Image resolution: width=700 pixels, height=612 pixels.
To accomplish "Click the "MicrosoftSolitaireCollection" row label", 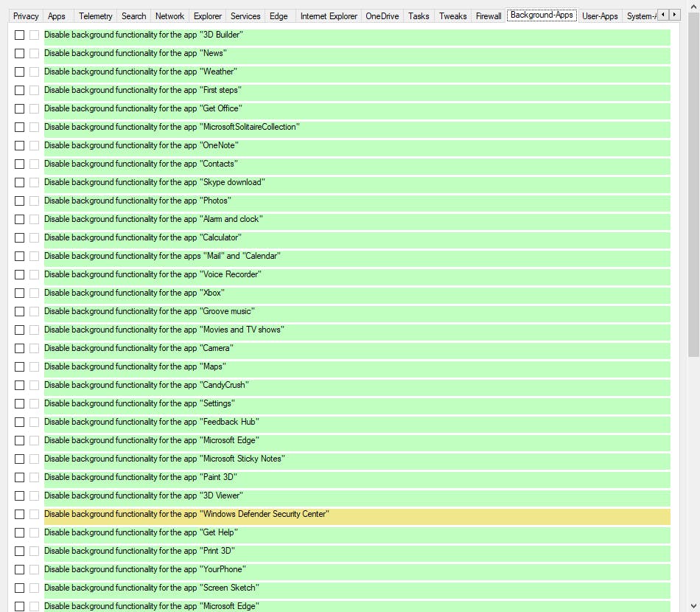I will coord(172,127).
